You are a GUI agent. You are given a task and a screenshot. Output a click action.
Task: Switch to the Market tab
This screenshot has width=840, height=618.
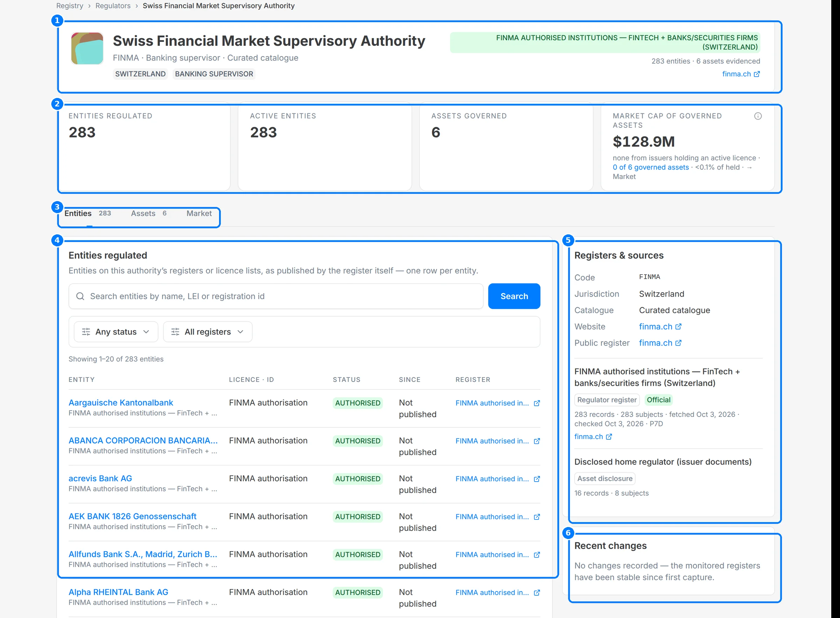[x=199, y=213]
